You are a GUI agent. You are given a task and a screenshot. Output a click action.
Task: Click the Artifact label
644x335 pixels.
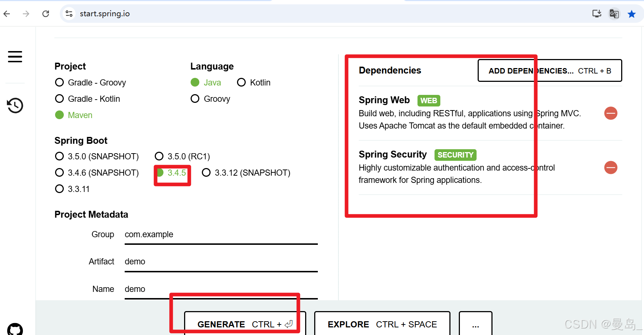tap(101, 261)
